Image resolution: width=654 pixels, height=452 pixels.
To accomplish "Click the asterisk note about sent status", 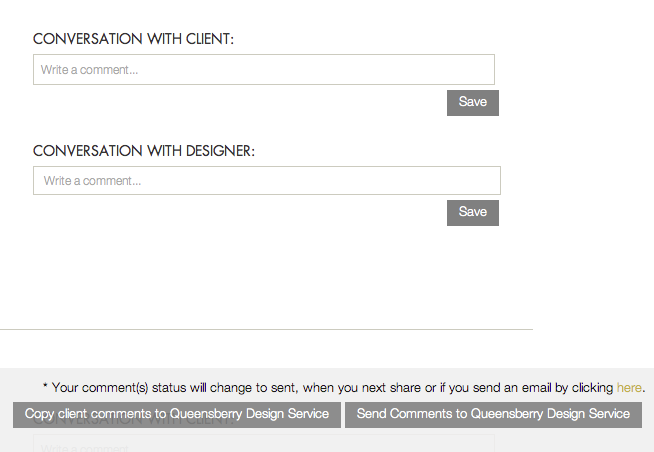I will tap(344, 387).
